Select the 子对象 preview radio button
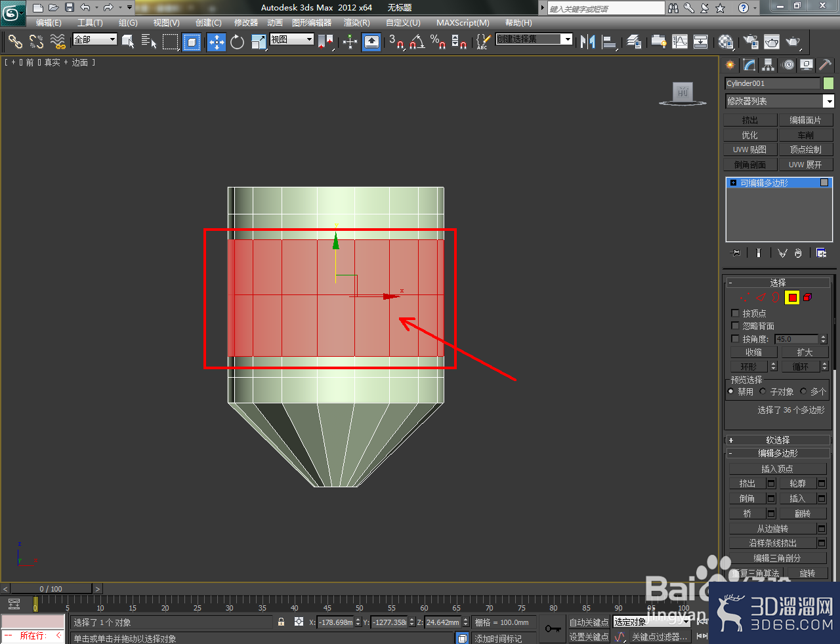The height and width of the screenshot is (644, 840). 763,392
